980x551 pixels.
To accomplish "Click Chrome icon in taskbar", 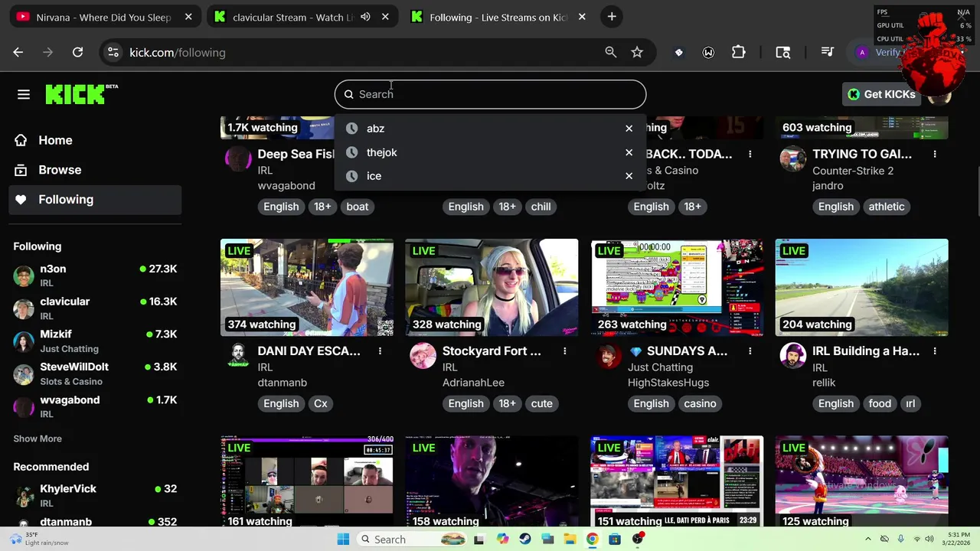I will click(x=592, y=540).
